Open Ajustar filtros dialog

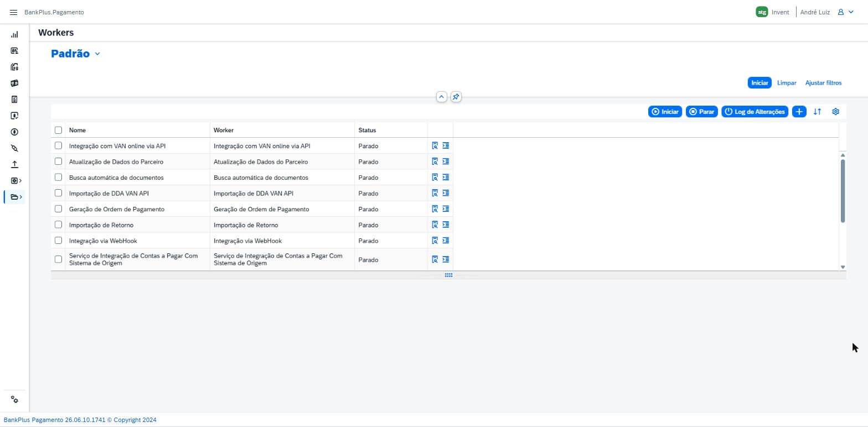click(823, 83)
